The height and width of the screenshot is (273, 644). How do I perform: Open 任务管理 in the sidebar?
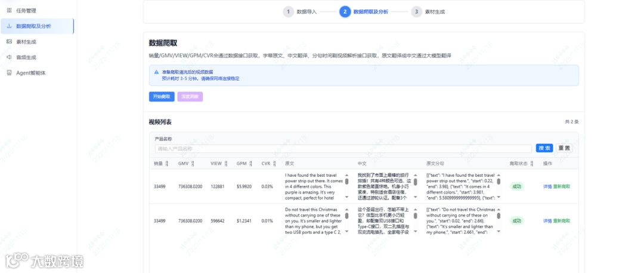point(26,11)
